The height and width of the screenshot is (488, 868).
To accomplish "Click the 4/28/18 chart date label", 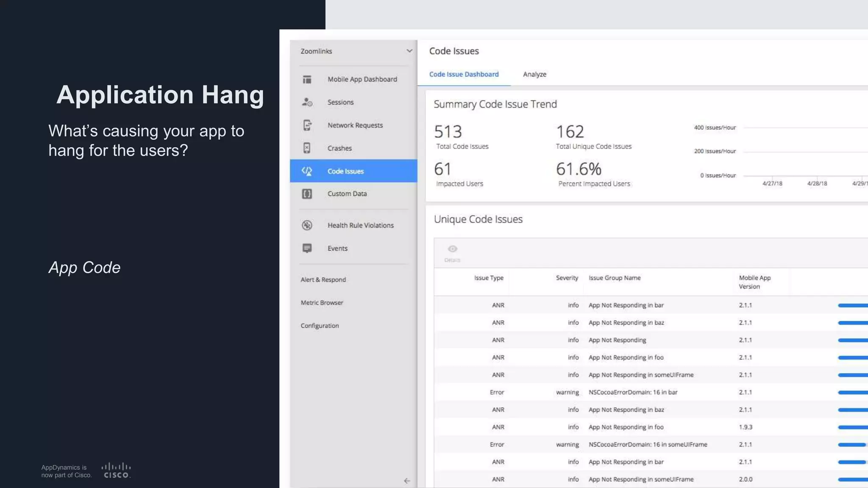I will point(817,183).
